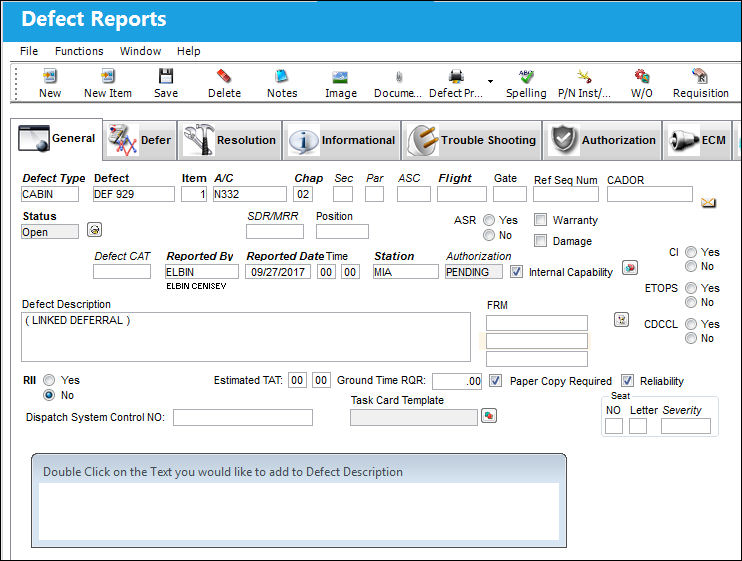Open the File menu
Image resolution: width=742 pixels, height=561 pixels.
pos(29,51)
